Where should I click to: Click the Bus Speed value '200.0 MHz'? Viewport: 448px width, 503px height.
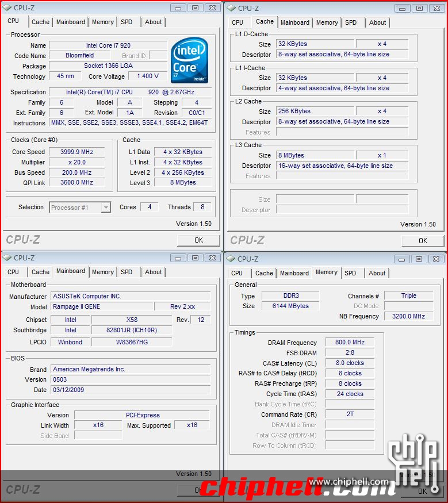coord(76,172)
